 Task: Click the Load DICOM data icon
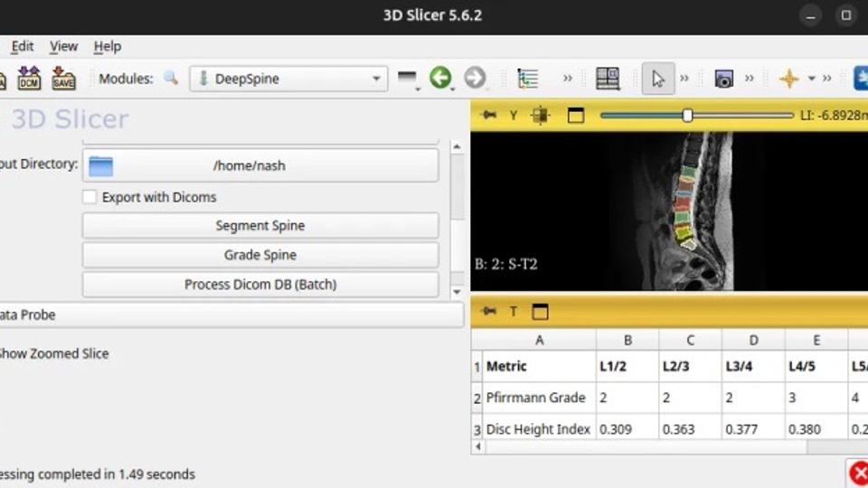[x=29, y=78]
